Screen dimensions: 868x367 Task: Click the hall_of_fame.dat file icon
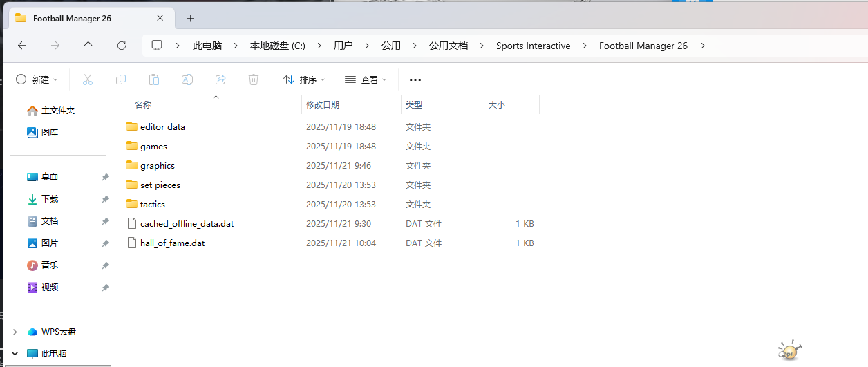(x=133, y=243)
